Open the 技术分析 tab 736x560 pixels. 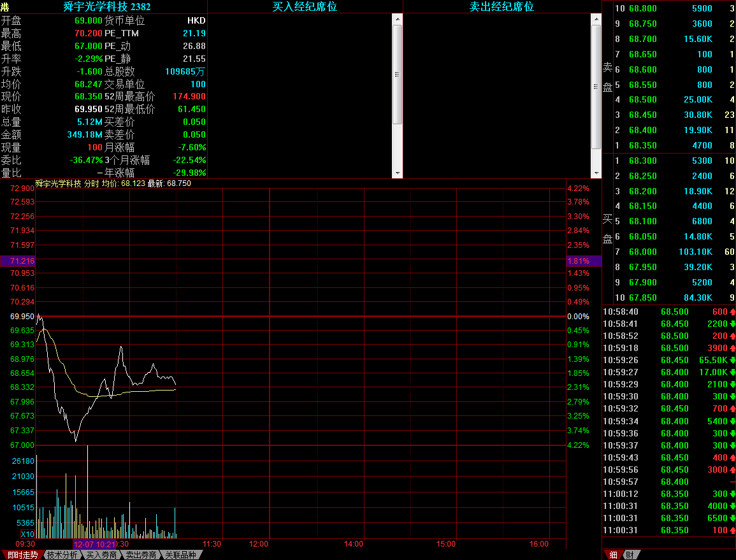click(63, 555)
